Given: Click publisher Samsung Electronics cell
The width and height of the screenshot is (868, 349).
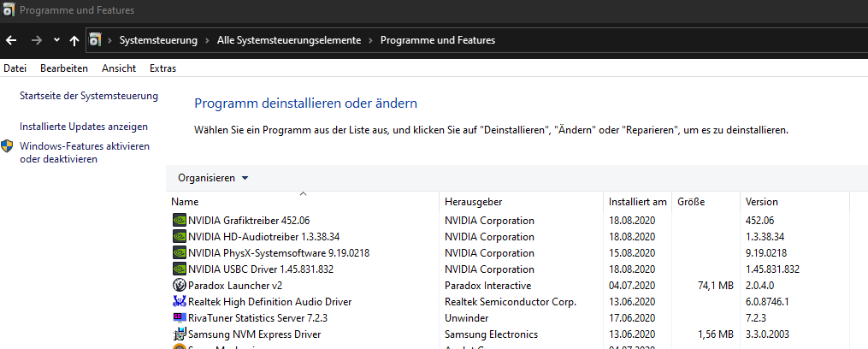Looking at the screenshot, I should coord(491,334).
